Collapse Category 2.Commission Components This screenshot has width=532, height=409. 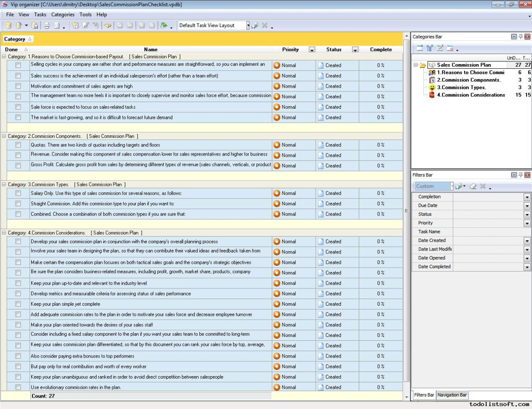coord(4,136)
